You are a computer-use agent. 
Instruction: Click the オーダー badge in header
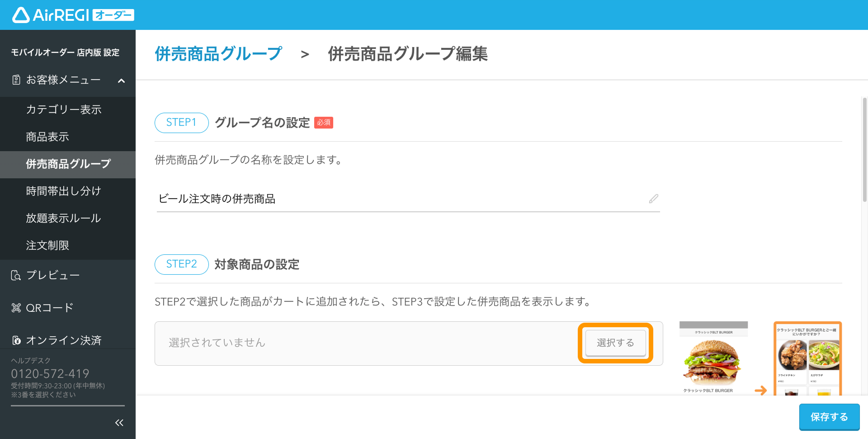[x=113, y=15]
